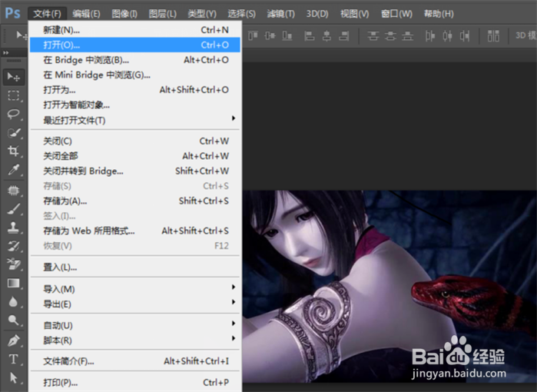537x392 pixels.
Task: Open the 类型(Y) menu
Action: tap(202, 14)
